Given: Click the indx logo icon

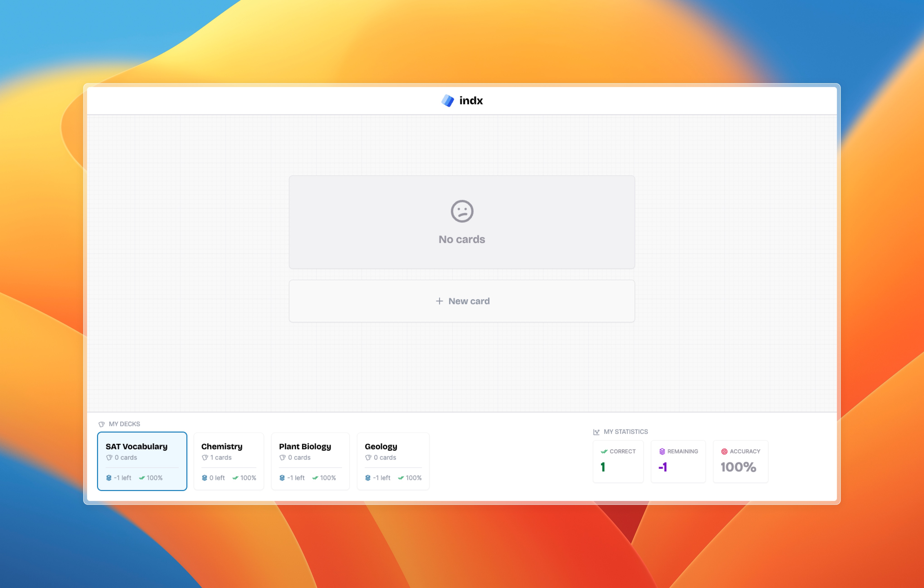Looking at the screenshot, I should click(447, 100).
